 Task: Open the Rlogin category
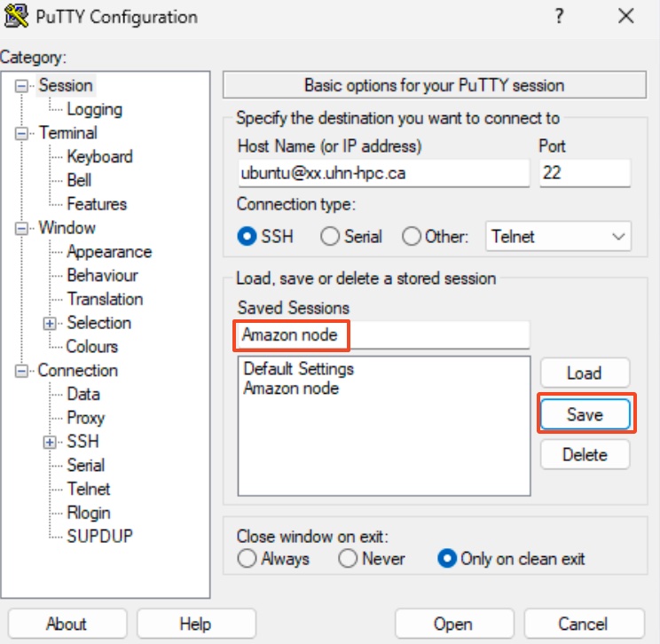pyautogui.click(x=89, y=513)
